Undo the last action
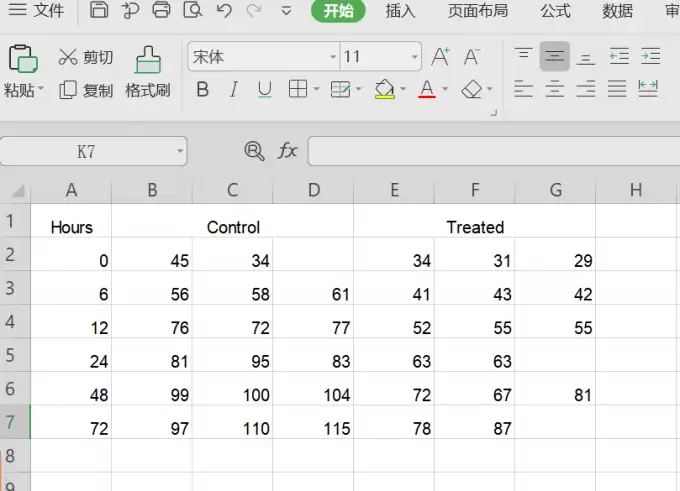The image size is (680, 491). point(224,10)
